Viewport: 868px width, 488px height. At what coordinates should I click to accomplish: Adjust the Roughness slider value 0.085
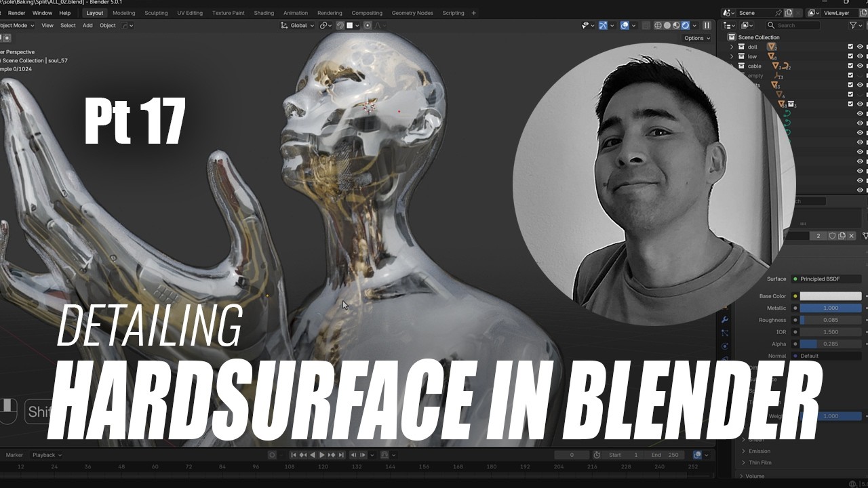pos(831,320)
